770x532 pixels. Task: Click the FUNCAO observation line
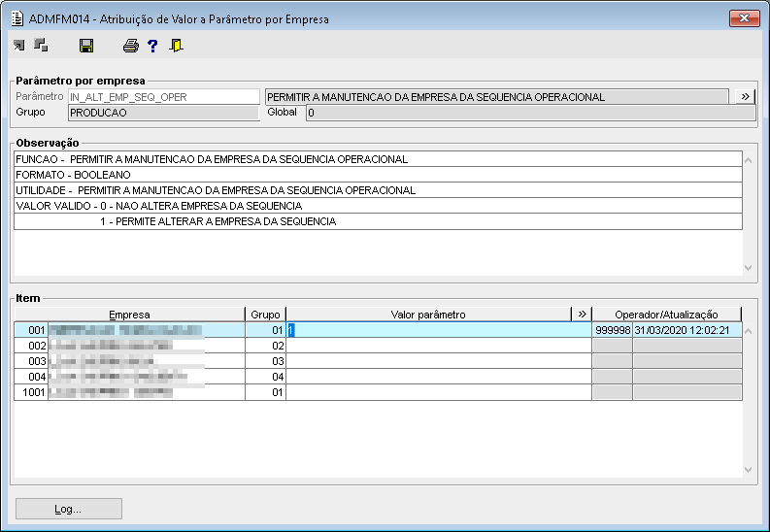point(378,159)
